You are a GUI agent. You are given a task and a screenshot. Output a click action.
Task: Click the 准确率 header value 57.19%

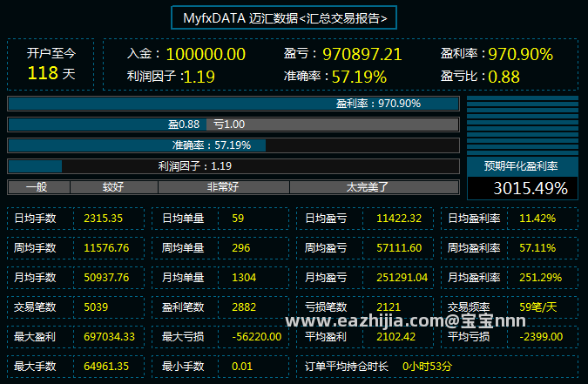[359, 77]
